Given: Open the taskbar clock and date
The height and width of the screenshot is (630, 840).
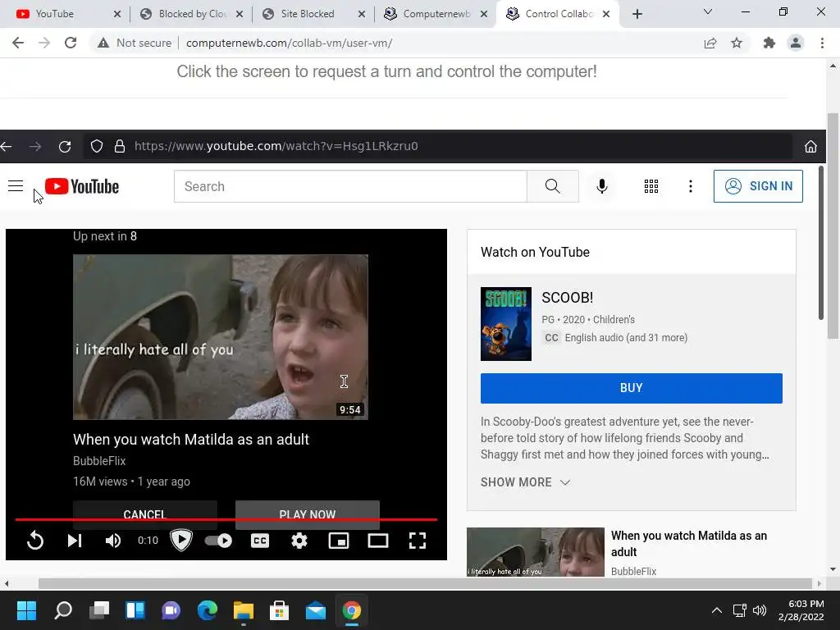Looking at the screenshot, I should click(x=801, y=610).
